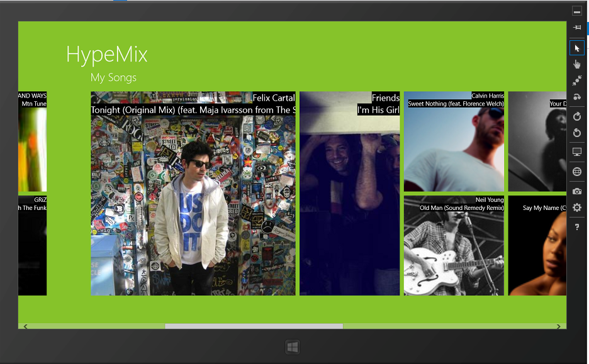589x364 pixels.
Task: Open the set location globe icon
Action: 576,172
